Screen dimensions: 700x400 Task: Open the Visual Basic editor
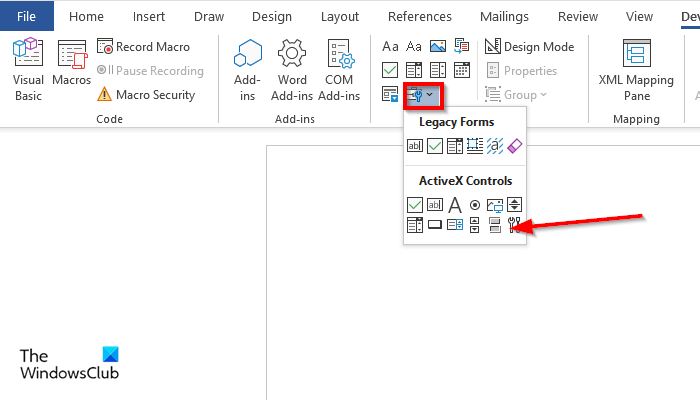(x=28, y=70)
